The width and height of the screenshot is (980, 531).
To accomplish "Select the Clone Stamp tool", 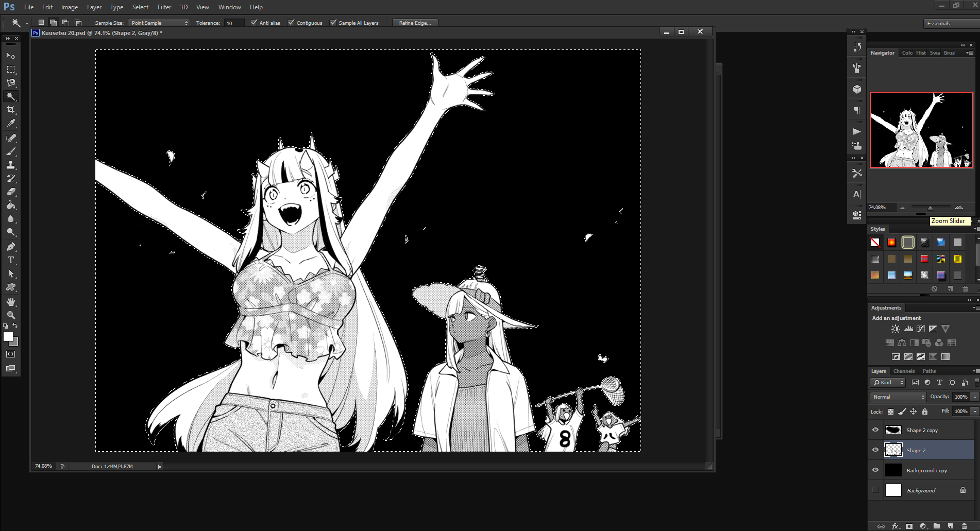I will tap(11, 165).
